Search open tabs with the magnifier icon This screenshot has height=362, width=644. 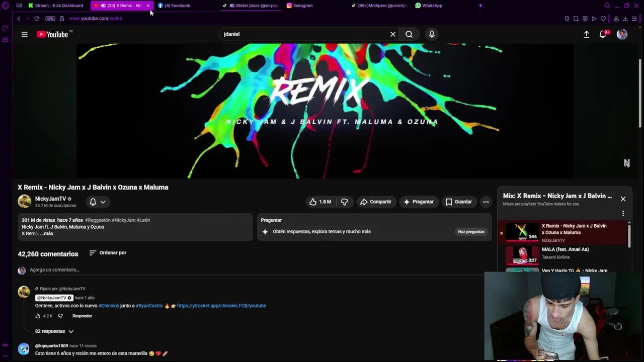click(607, 6)
